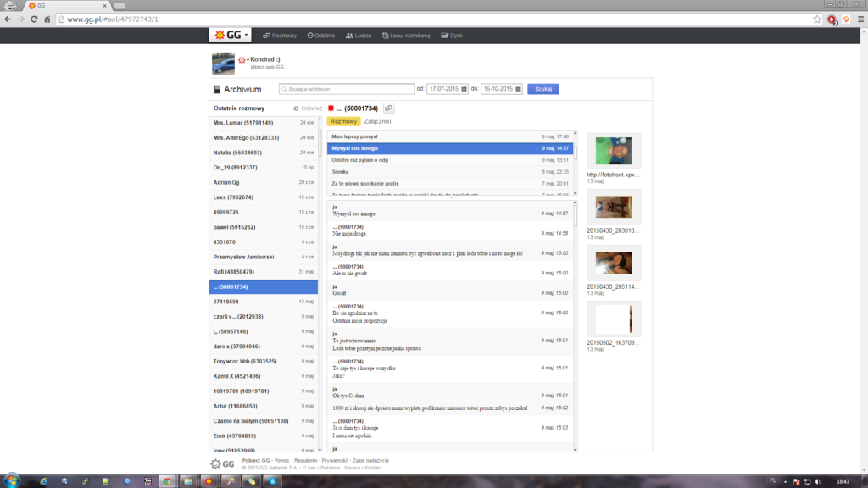Open Rozmowy in the top navigation
The width and height of the screenshot is (868, 488).
280,36
